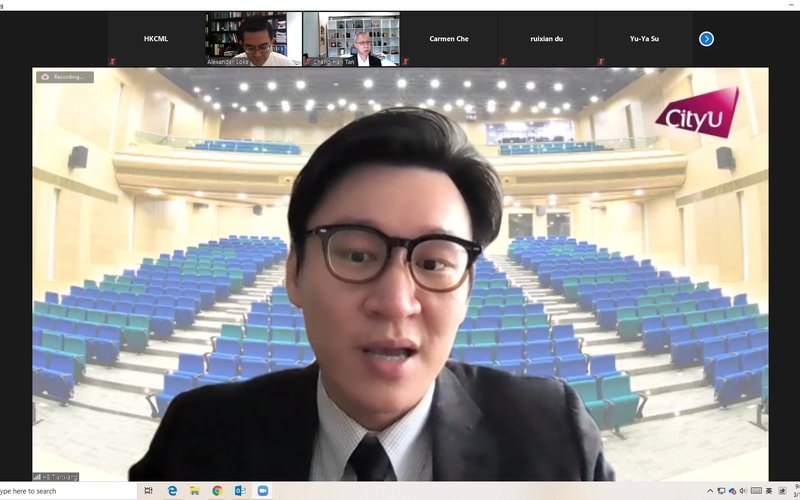Click the Recording indicator label

tap(65, 77)
